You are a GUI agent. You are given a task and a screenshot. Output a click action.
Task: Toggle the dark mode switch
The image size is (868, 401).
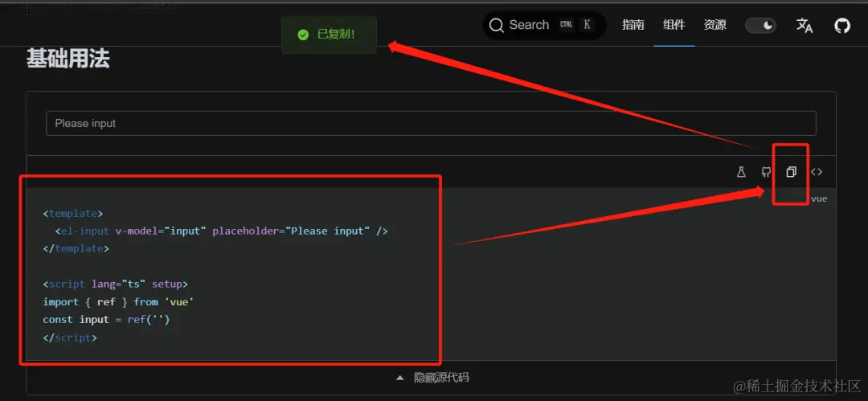[x=760, y=26]
